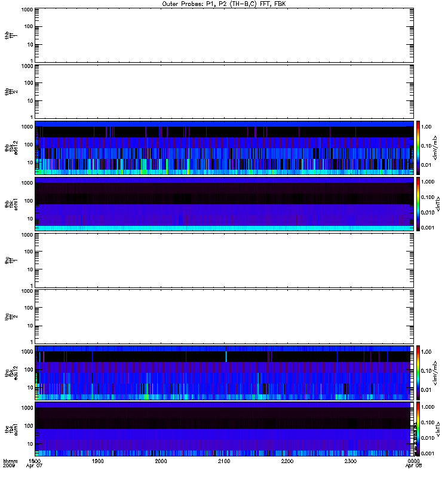Click the thc fbk scm1 spectrogram panel

coord(224,429)
